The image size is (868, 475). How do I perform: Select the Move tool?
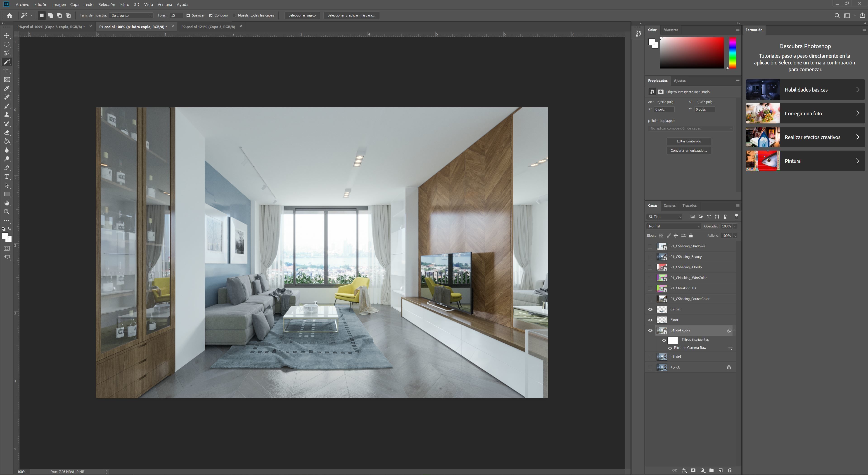[x=6, y=36]
